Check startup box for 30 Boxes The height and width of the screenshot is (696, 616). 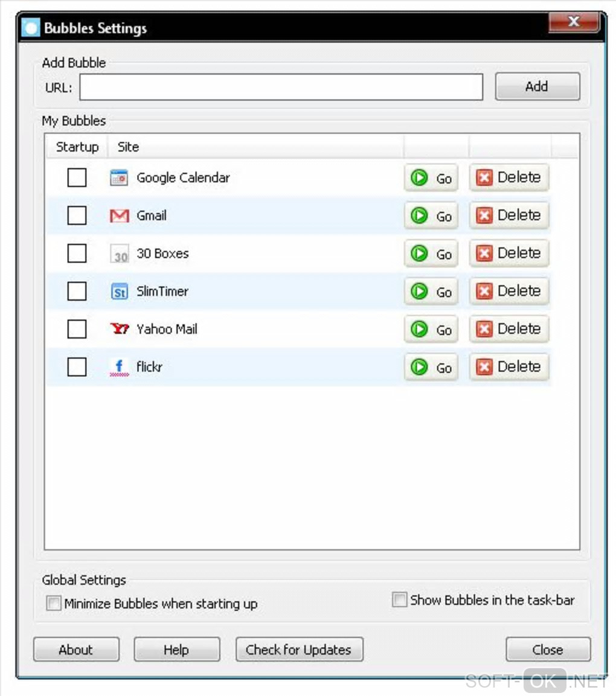click(x=77, y=254)
